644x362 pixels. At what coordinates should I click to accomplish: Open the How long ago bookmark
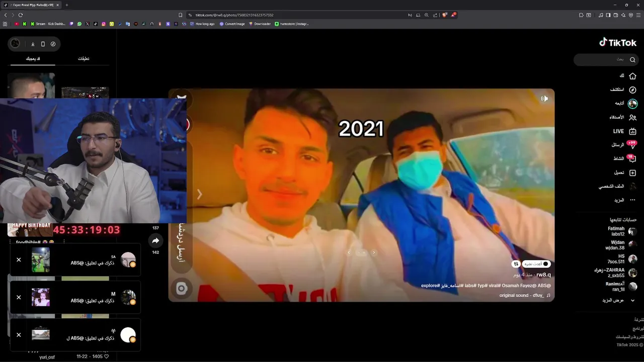coord(202,24)
